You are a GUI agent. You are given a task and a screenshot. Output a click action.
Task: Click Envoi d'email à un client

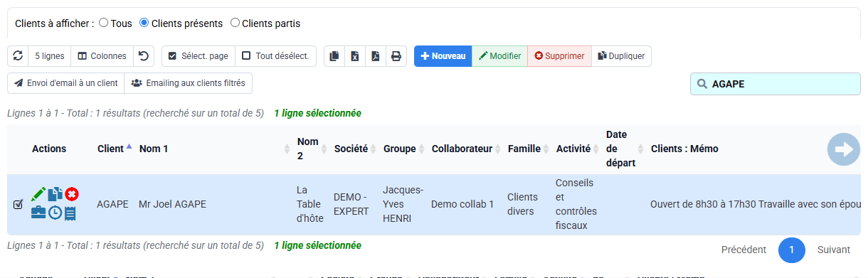(x=65, y=83)
